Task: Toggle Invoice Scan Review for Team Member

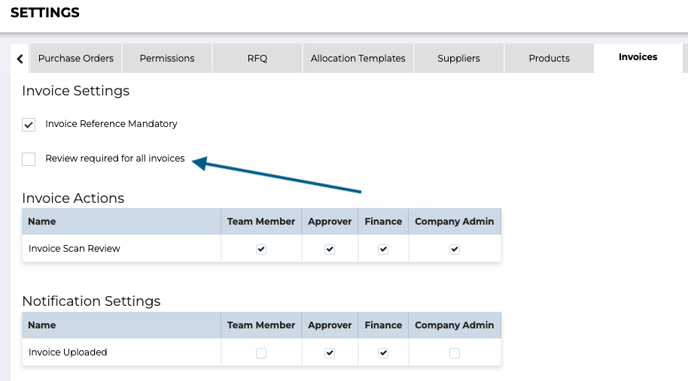Action: tap(261, 249)
